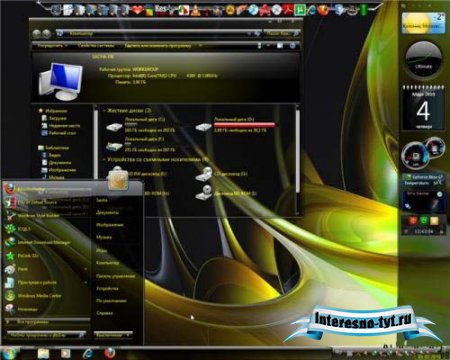Open Firefox icon in top dock

[323, 10]
